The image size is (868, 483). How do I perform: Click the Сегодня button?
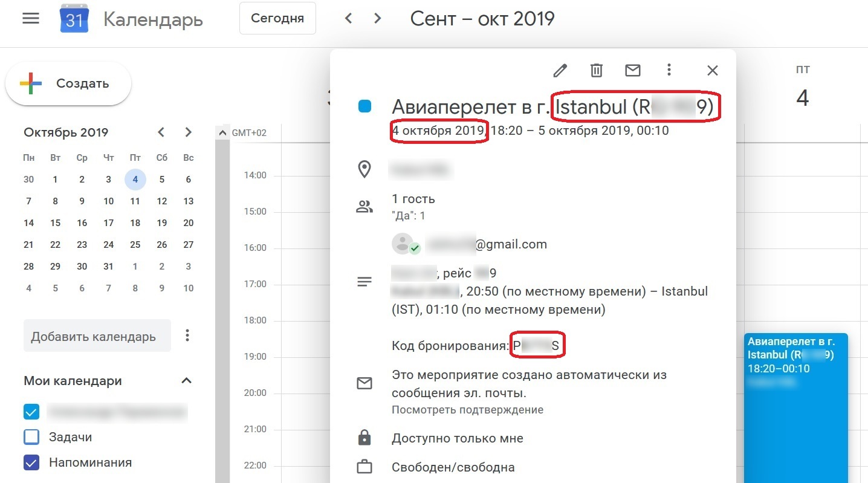coord(277,18)
